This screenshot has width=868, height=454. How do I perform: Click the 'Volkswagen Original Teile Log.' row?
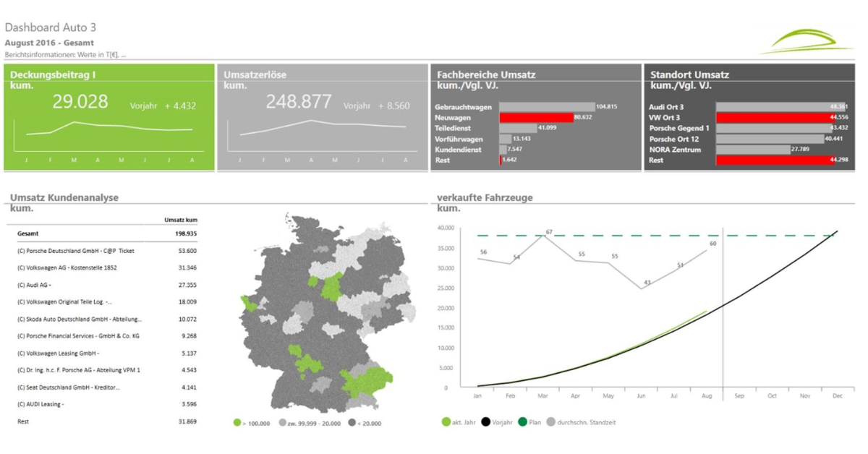pos(106,302)
